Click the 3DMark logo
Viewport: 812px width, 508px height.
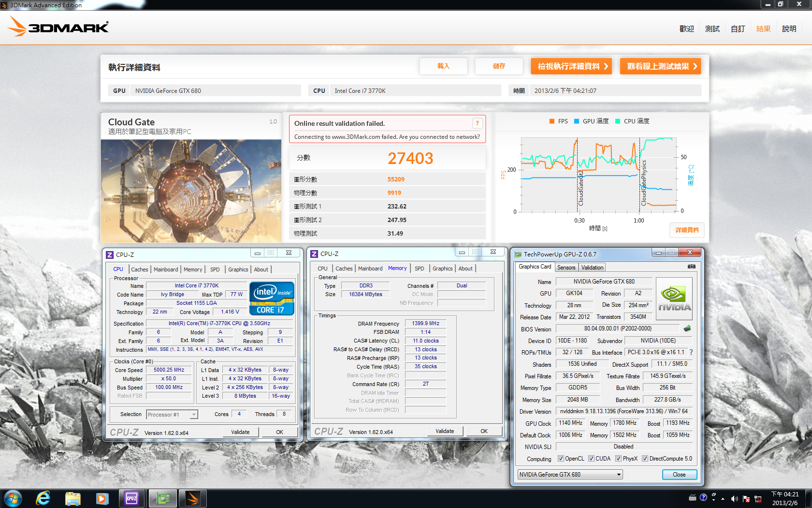pos(58,27)
